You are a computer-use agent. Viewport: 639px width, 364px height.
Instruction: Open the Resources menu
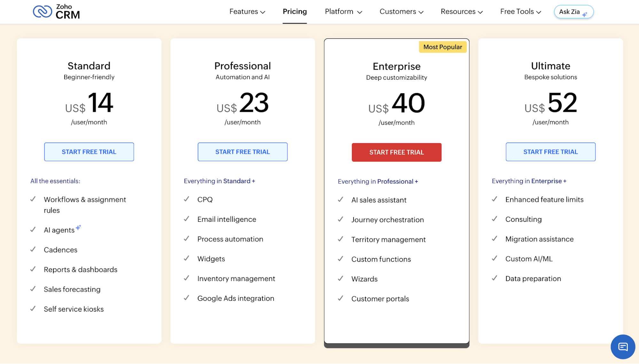point(462,12)
